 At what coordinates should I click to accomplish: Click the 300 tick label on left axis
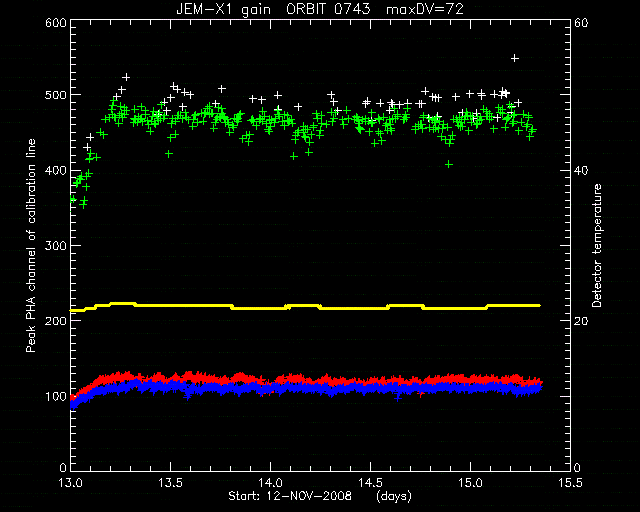(56, 245)
